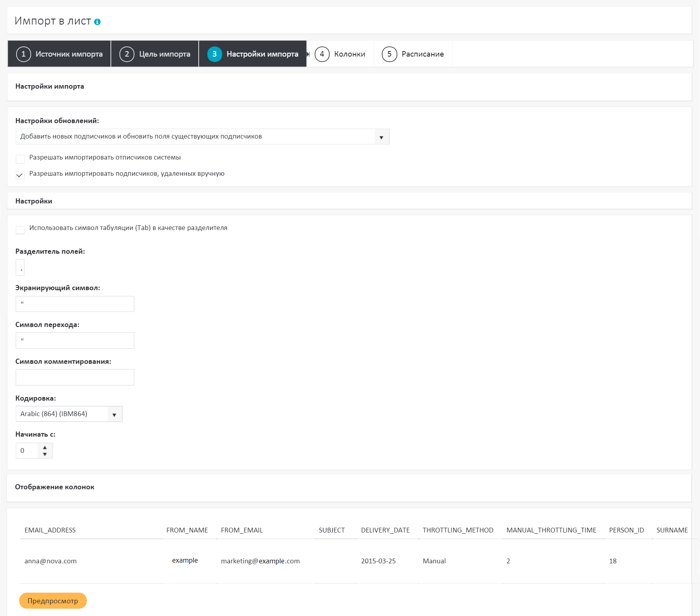Viewport: 700px width, 616px height.
Task: Increase the Начинать с value with up arrow
Action: click(x=45, y=447)
